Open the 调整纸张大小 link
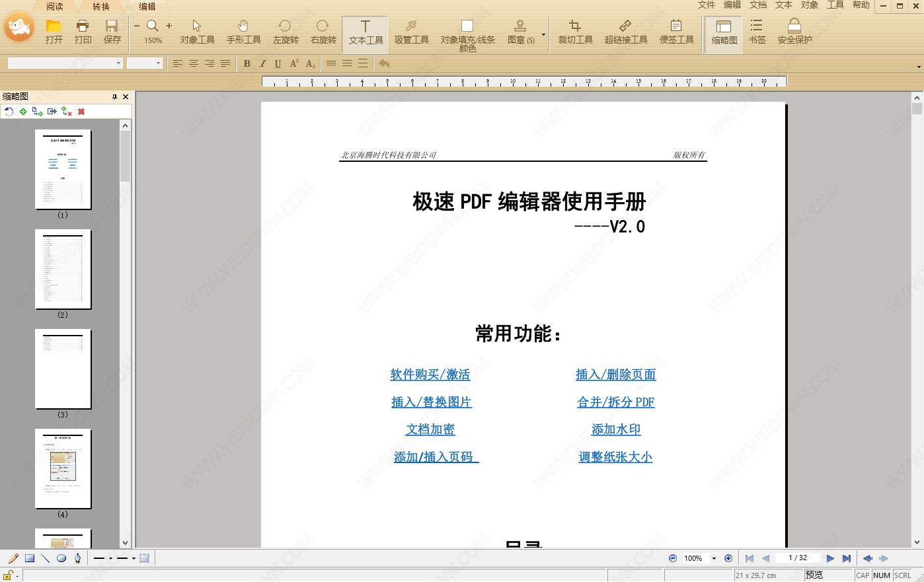Screen dimensions: 924x582 tap(615, 457)
